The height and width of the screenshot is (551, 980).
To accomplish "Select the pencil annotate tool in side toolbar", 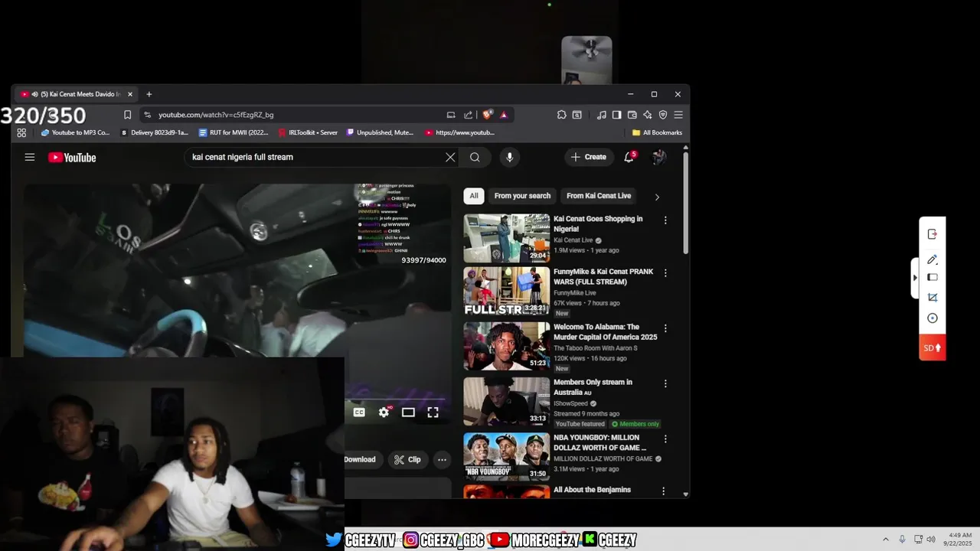I will (932, 260).
